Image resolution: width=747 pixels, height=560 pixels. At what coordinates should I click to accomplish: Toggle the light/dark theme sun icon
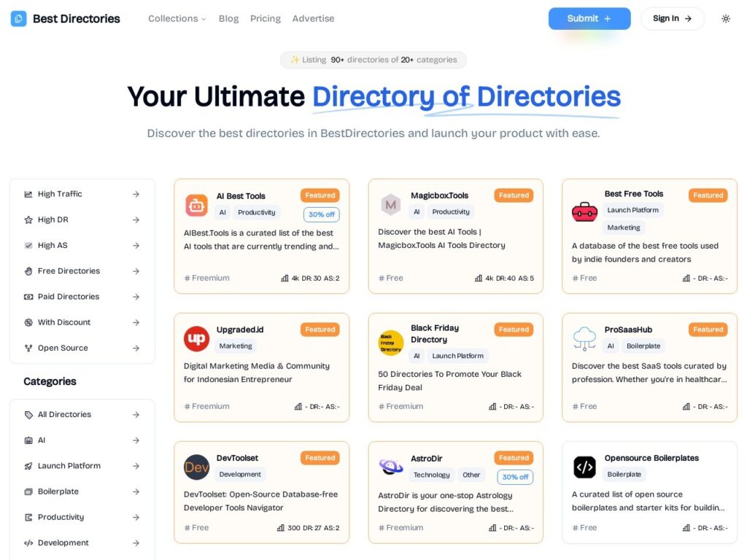click(726, 18)
